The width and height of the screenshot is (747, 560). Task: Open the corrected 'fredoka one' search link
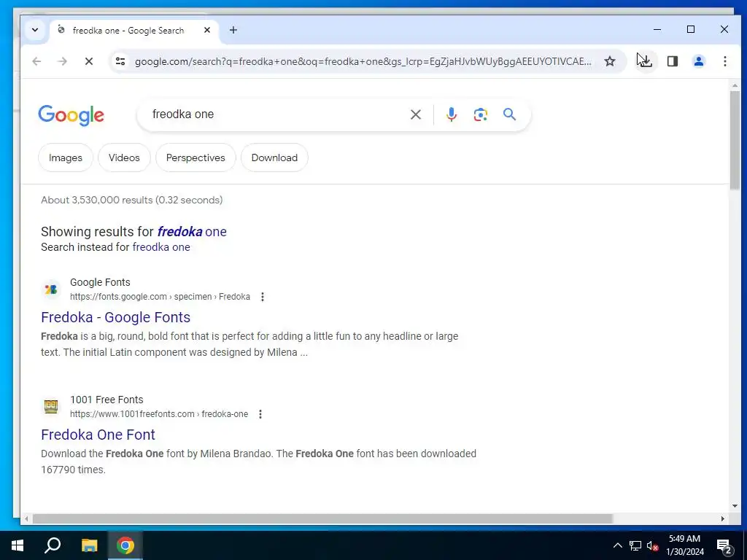[192, 231]
